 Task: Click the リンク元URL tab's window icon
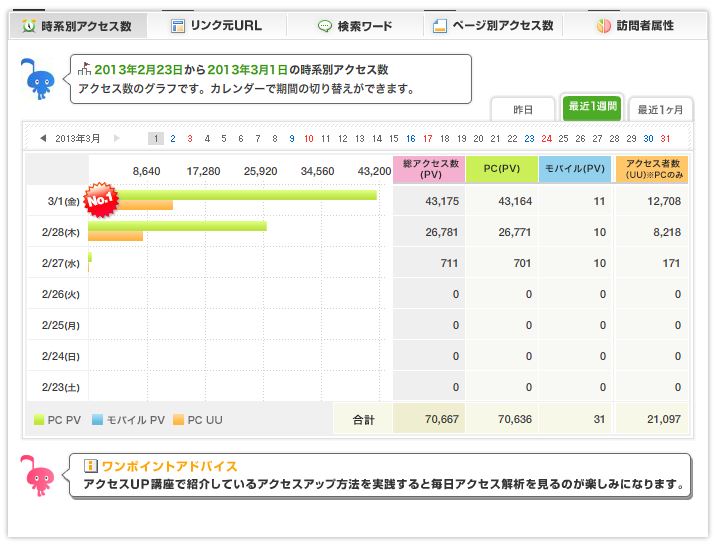coord(177,26)
